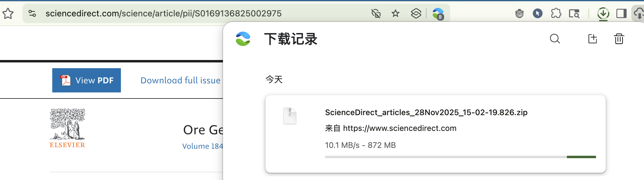Click the View PDF button
The image size is (644, 180).
pyautogui.click(x=86, y=80)
